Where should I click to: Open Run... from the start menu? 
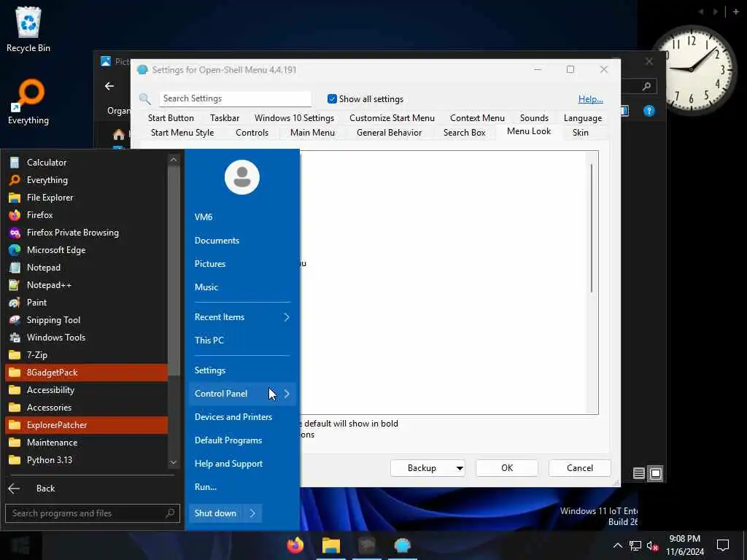(x=242, y=487)
